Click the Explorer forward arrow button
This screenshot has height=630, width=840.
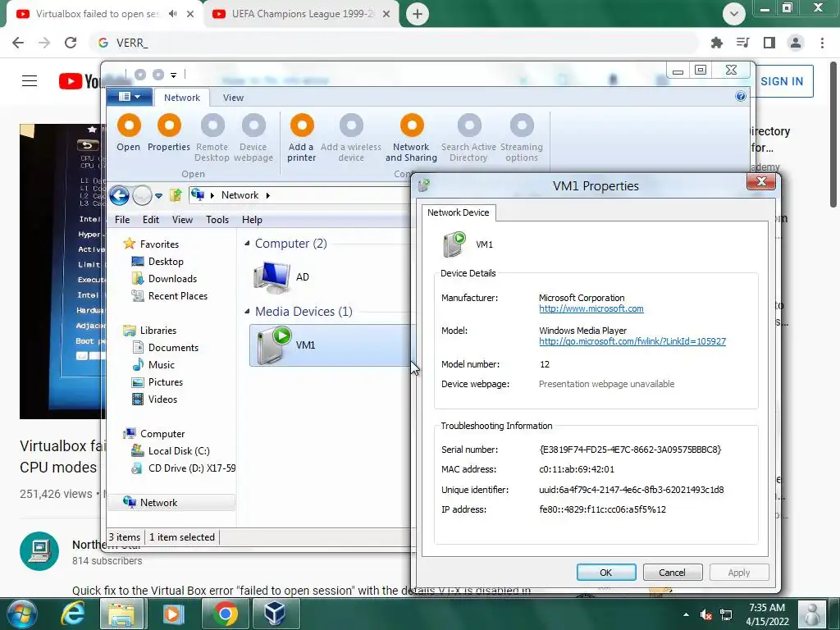[142, 195]
